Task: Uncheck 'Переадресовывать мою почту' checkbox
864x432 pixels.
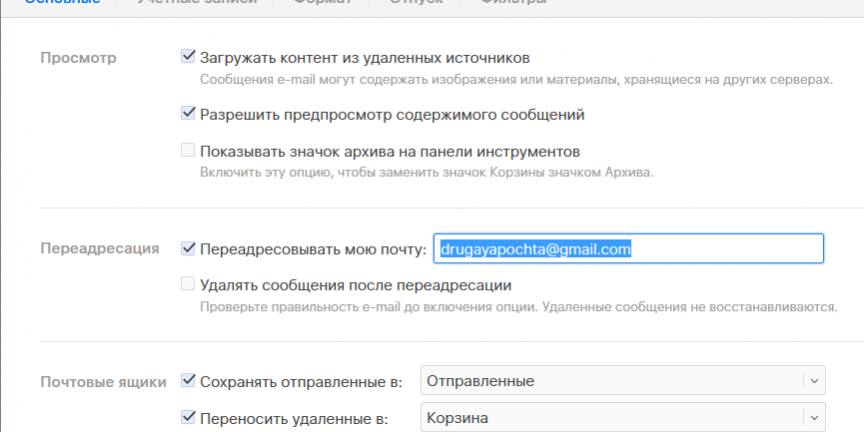Action: 187,248
